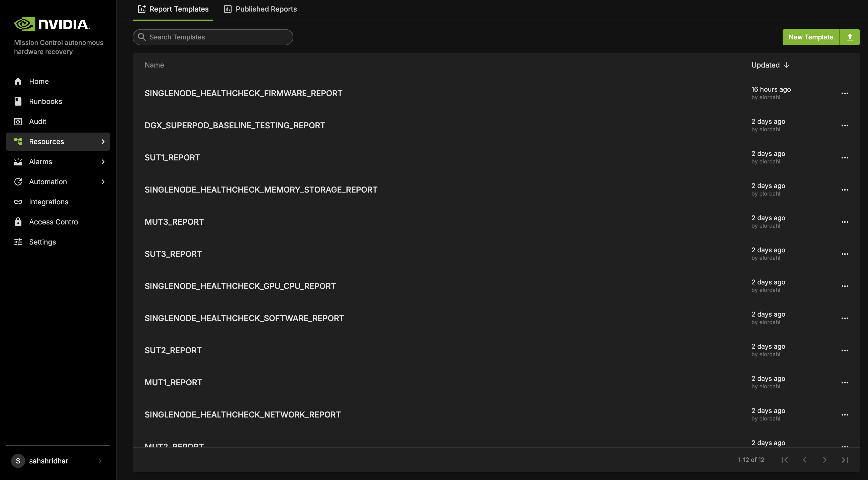Open more options for SUT1_REPORT

(x=845, y=158)
